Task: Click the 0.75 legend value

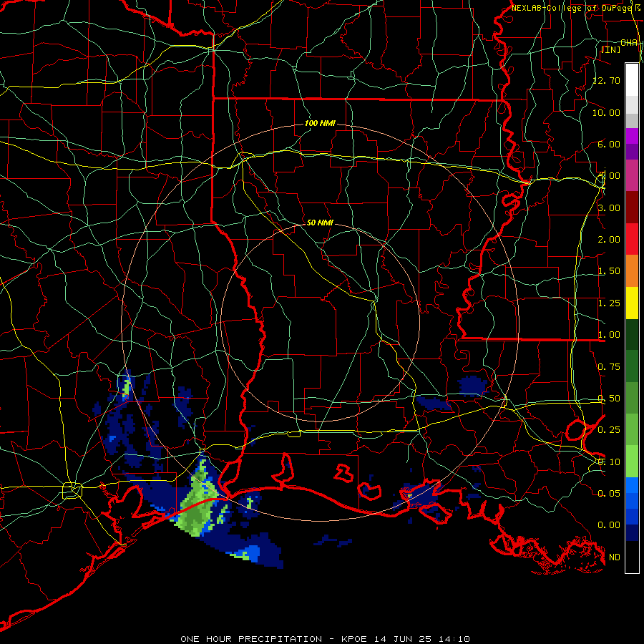Action: point(609,367)
